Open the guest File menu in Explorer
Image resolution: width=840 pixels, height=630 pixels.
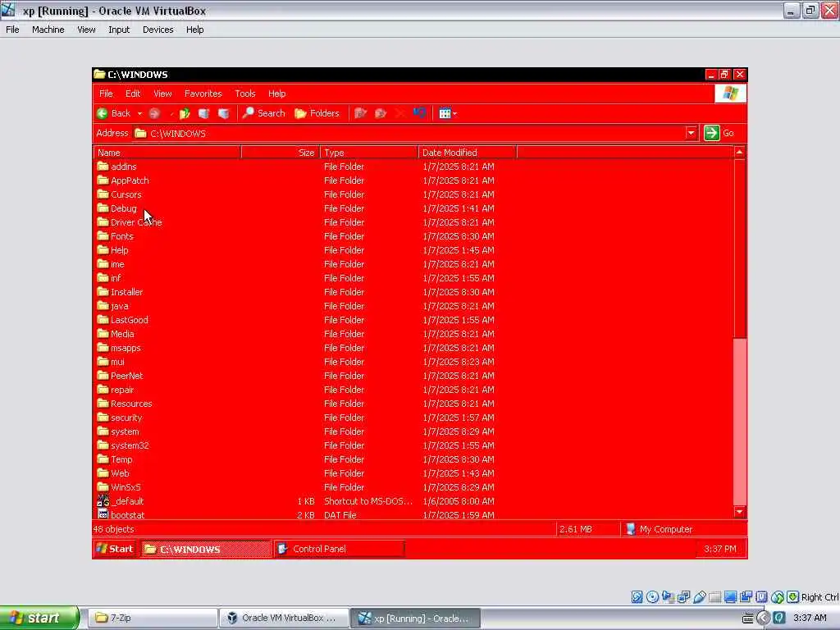[x=106, y=94]
